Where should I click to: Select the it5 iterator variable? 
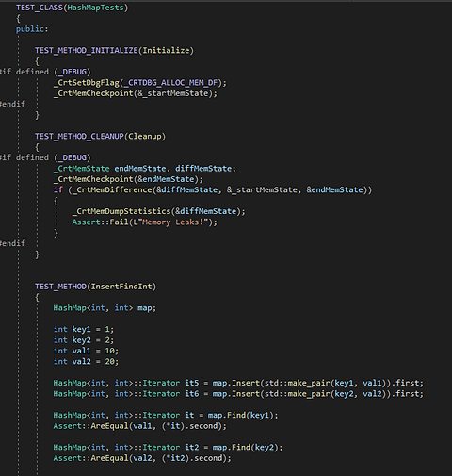click(192, 383)
